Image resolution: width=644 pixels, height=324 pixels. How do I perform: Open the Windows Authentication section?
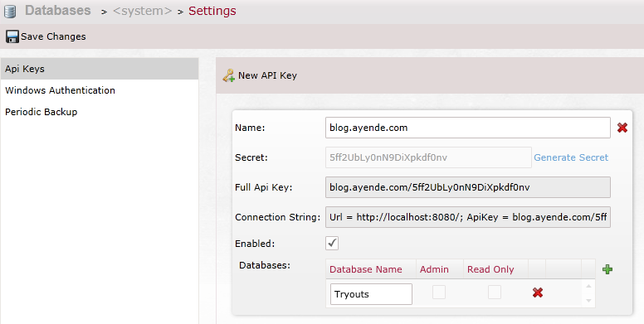(x=100, y=90)
